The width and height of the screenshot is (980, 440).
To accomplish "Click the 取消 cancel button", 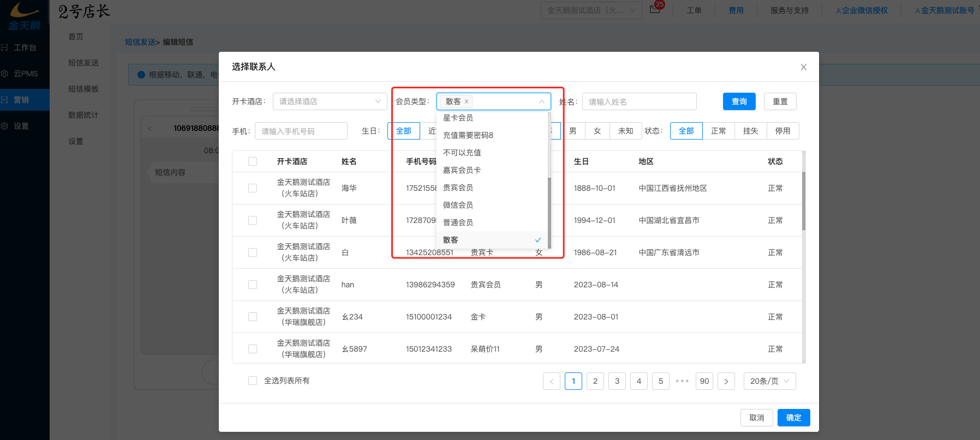I will click(757, 418).
